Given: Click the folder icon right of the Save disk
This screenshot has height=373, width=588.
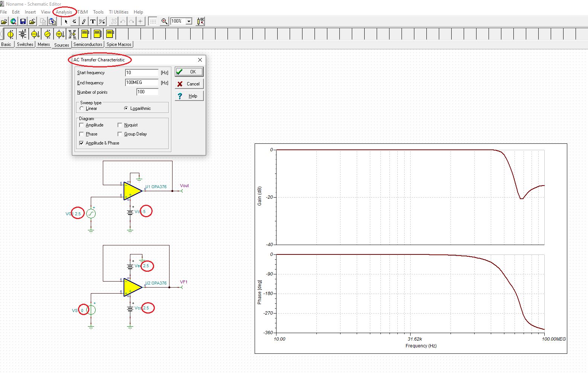Looking at the screenshot, I should click(32, 21).
